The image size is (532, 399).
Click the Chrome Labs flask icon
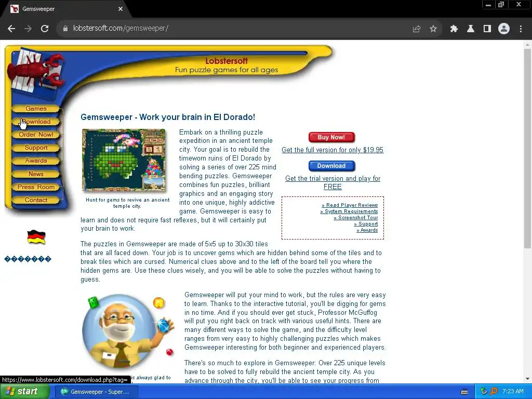(x=471, y=29)
